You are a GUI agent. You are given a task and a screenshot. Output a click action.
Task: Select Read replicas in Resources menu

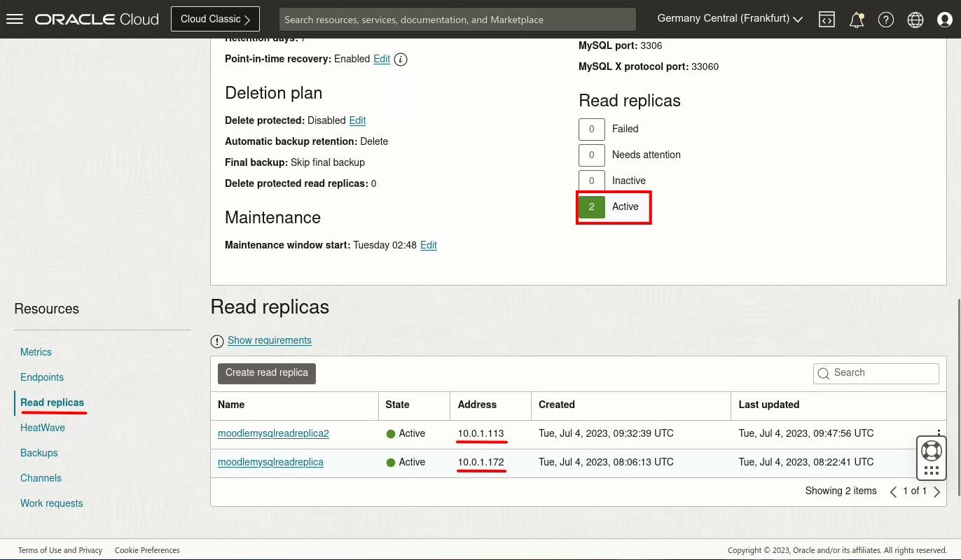point(52,402)
